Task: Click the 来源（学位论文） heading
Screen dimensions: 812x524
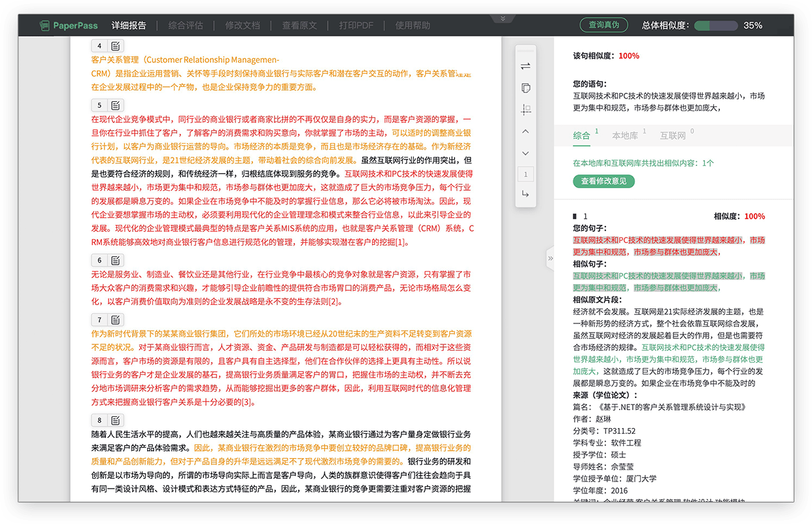Action: pyautogui.click(x=605, y=395)
